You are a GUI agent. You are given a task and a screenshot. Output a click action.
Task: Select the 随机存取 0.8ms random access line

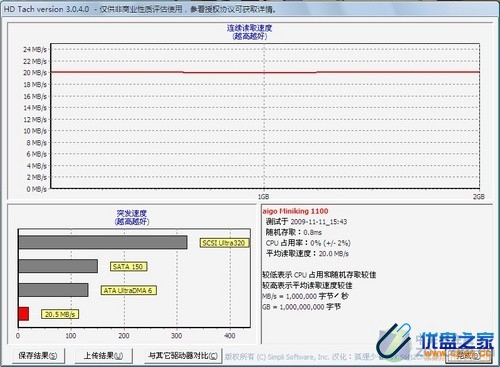[294, 232]
